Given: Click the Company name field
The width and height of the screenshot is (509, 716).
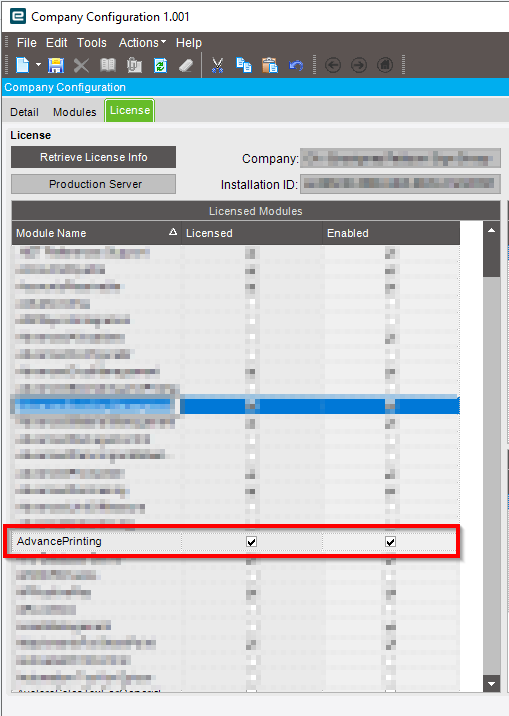Looking at the screenshot, I should (400, 158).
